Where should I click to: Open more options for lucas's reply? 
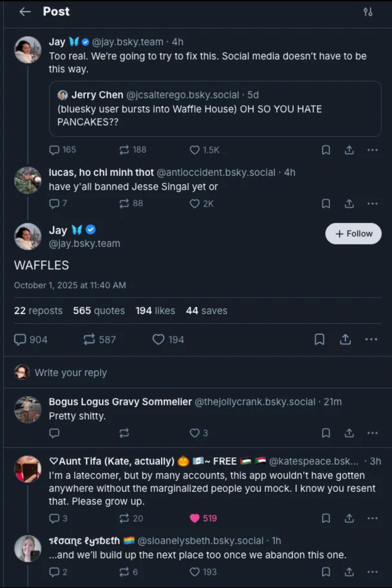pyautogui.click(x=372, y=203)
